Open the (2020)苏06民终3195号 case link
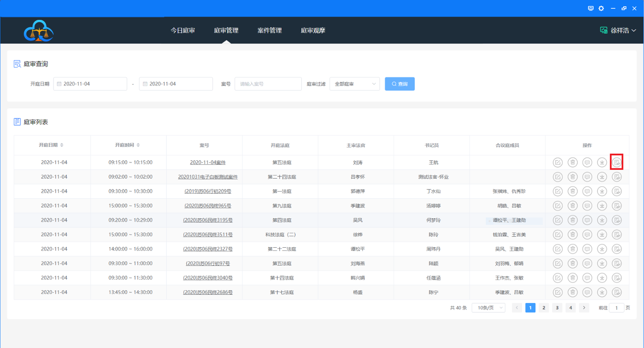This screenshot has width=644, height=348. click(x=207, y=220)
